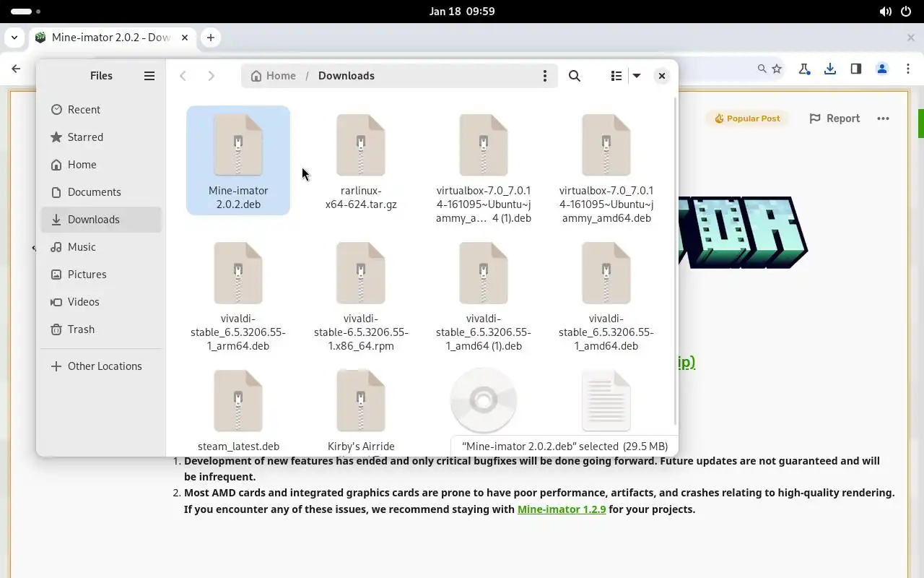924x578 pixels.
Task: Click Home in the path bar
Action: pyautogui.click(x=273, y=76)
